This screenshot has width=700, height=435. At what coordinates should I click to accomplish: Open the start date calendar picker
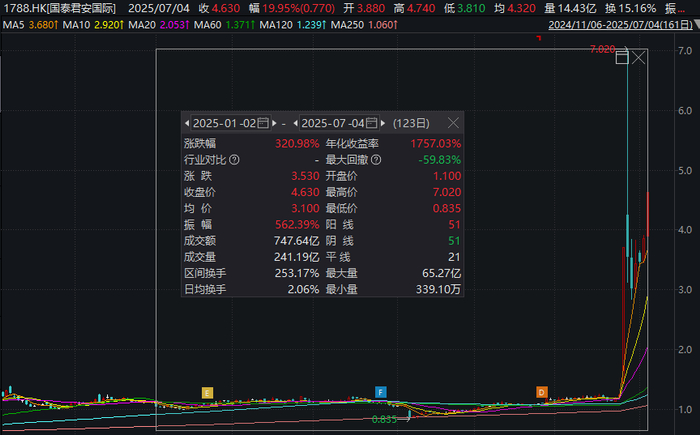tap(263, 123)
